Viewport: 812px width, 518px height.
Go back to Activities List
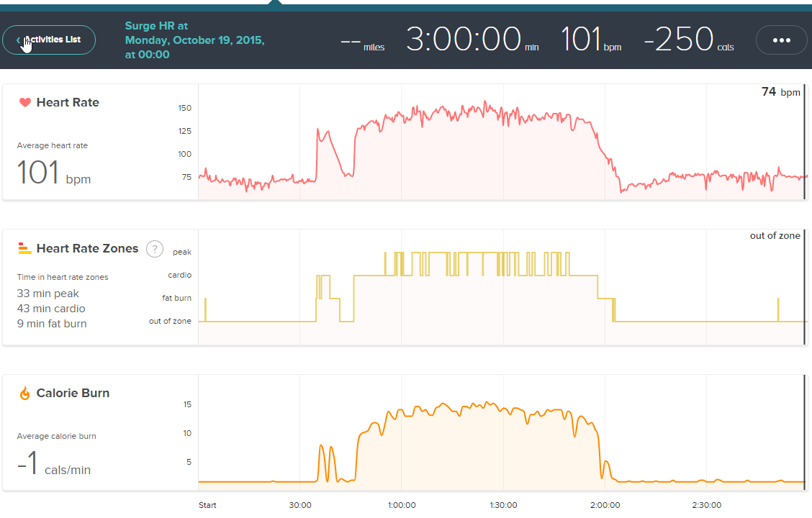coord(49,40)
